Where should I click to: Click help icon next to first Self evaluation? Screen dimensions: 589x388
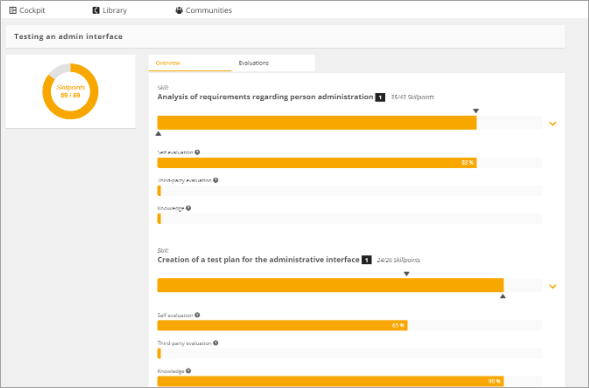pos(197,152)
